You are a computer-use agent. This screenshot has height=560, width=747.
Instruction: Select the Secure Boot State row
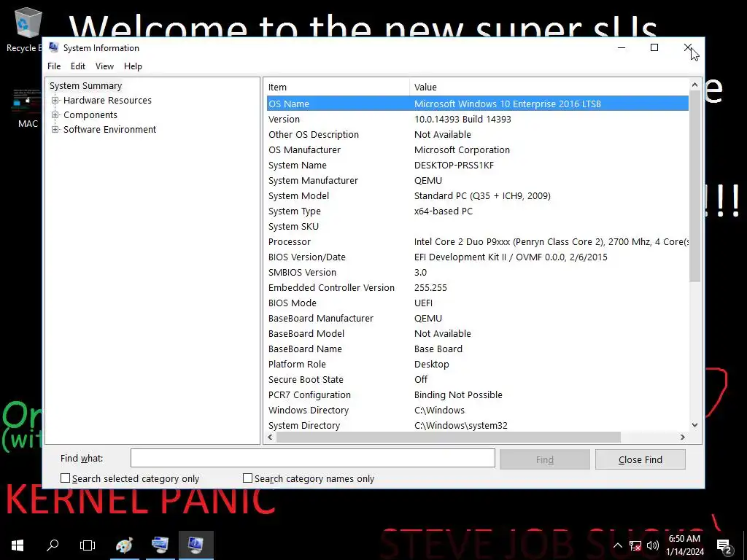coord(477,379)
